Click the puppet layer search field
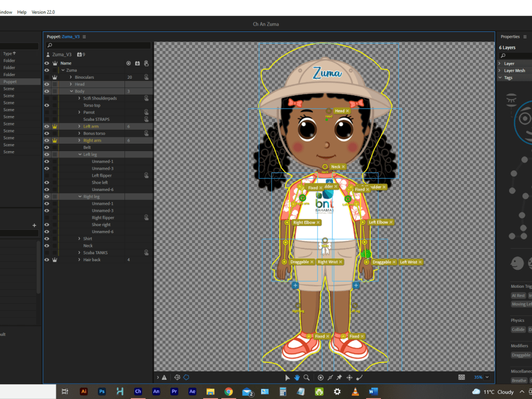The width and height of the screenshot is (532, 399). pyautogui.click(x=98, y=45)
